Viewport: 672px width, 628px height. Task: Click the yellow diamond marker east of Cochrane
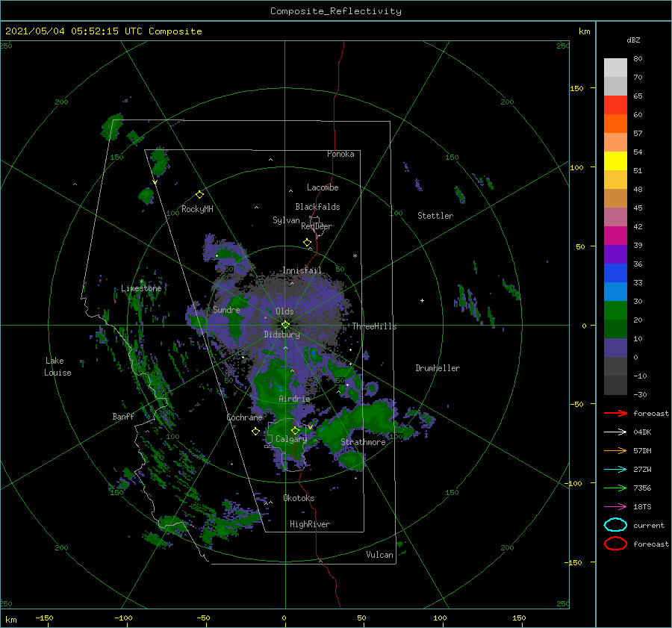[x=255, y=432]
